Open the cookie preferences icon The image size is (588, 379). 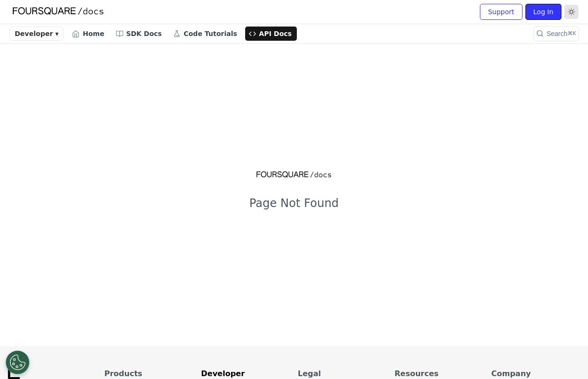(18, 362)
